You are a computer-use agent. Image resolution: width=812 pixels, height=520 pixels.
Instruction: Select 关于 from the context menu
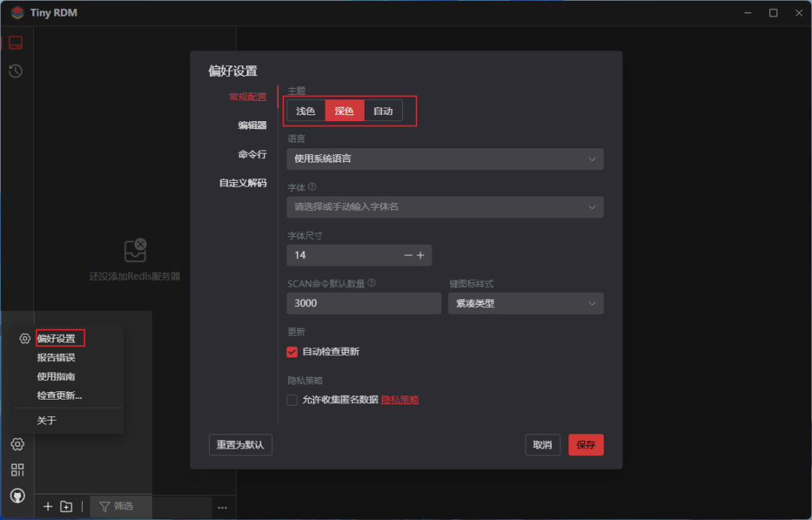[x=45, y=420]
